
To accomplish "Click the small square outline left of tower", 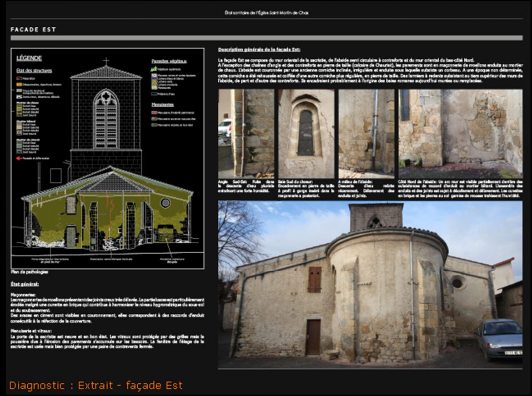I will [56, 175].
